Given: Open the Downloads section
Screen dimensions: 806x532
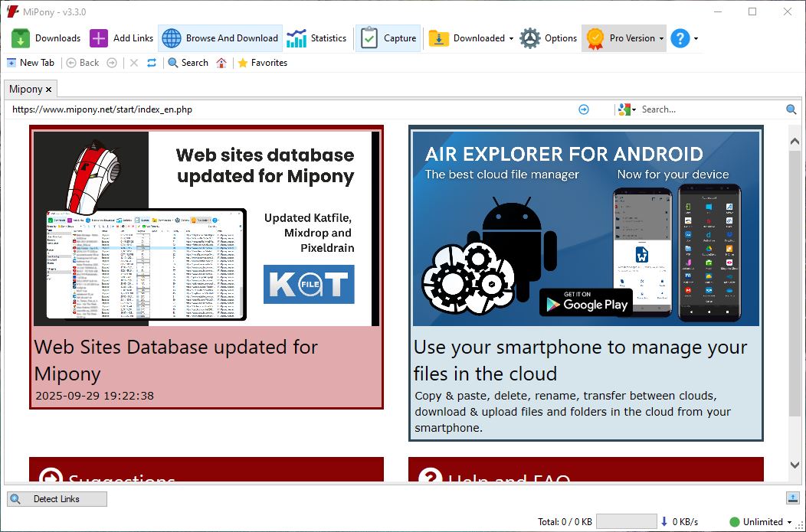Looking at the screenshot, I should point(46,38).
